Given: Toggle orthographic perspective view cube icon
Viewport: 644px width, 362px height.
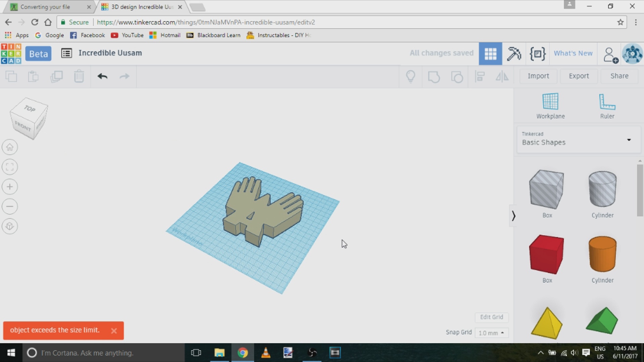Looking at the screenshot, I should [10, 226].
